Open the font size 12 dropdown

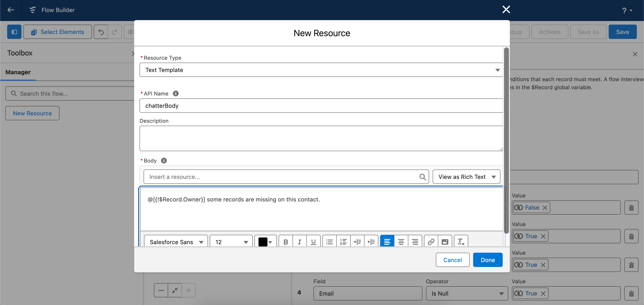coord(231,242)
